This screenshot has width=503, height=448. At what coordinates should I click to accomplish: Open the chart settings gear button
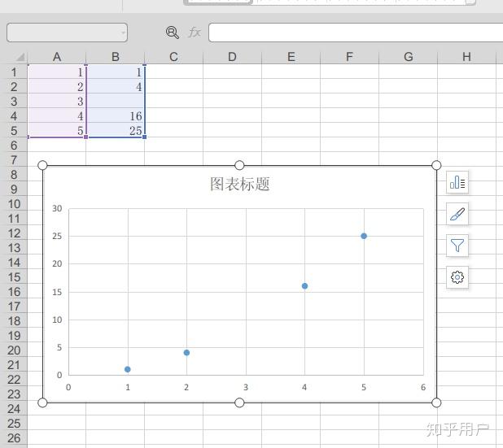pyautogui.click(x=457, y=277)
